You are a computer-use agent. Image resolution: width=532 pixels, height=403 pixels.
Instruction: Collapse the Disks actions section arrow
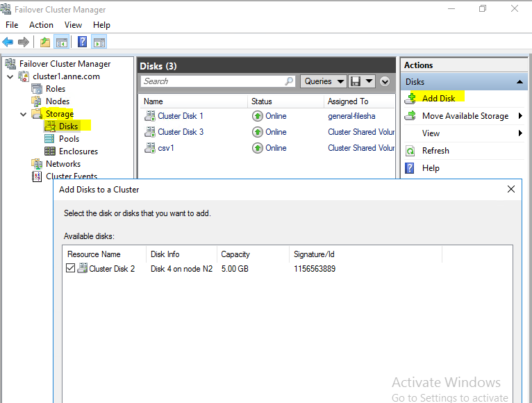[x=519, y=82]
